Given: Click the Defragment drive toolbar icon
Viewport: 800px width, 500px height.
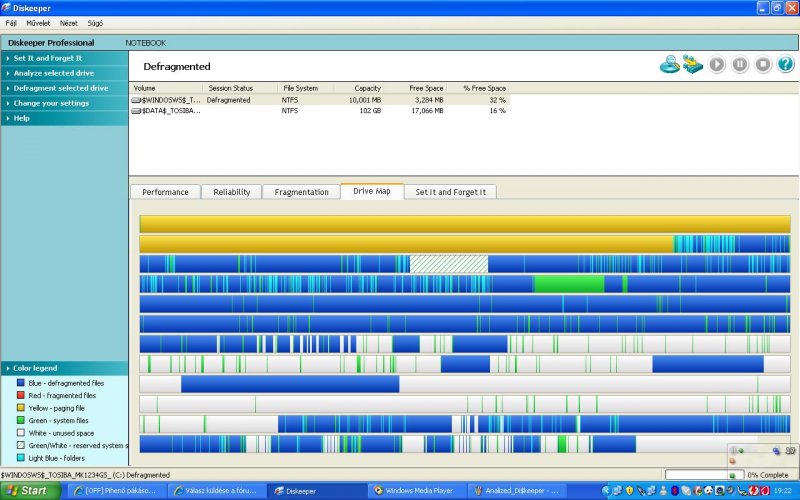Looking at the screenshot, I should click(x=693, y=64).
